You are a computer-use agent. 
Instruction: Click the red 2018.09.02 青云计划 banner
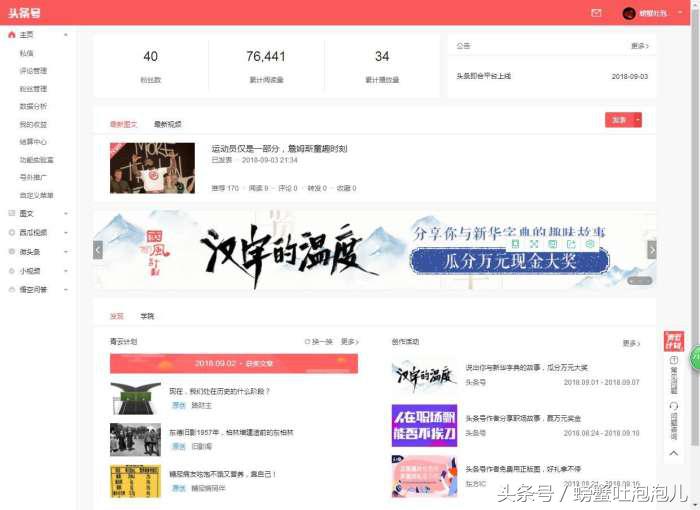234,363
